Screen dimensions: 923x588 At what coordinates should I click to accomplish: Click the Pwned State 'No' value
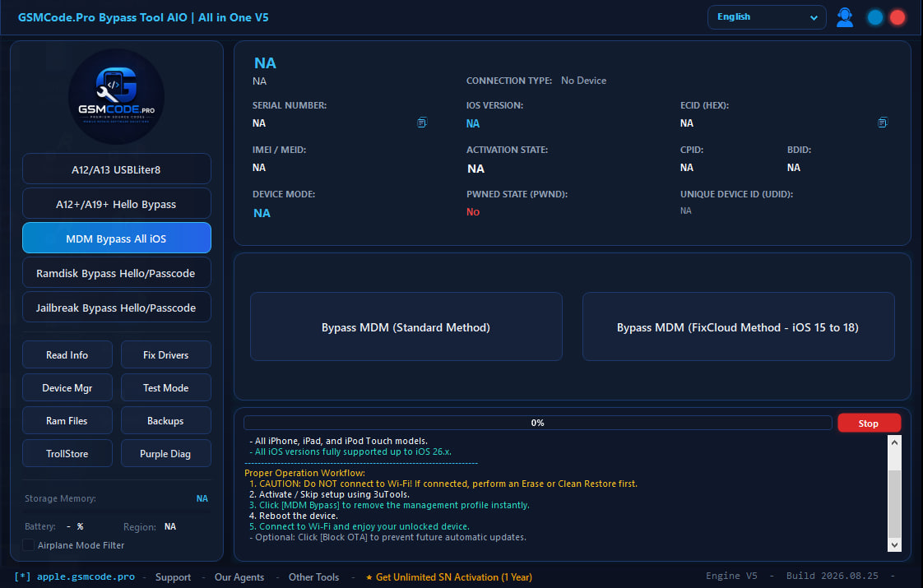pyautogui.click(x=473, y=212)
